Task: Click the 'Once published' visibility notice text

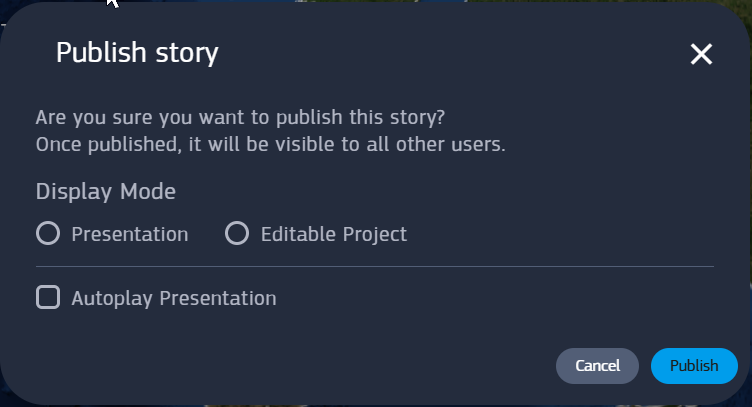Action: tap(270, 143)
